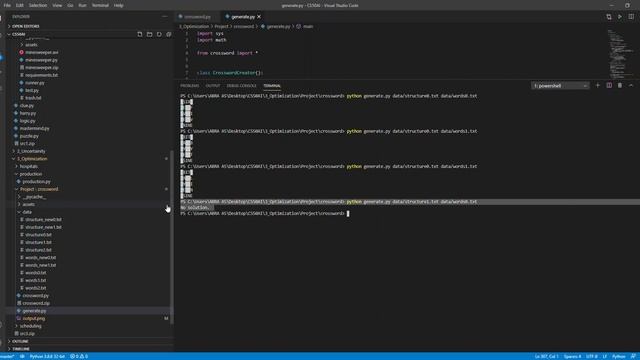This screenshot has width=640, height=360.
Task: Select the TERMINAL panel tab
Action: (272, 86)
